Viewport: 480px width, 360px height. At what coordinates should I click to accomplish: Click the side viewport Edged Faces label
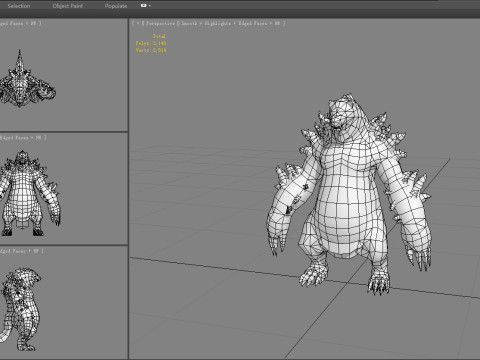tap(21, 251)
